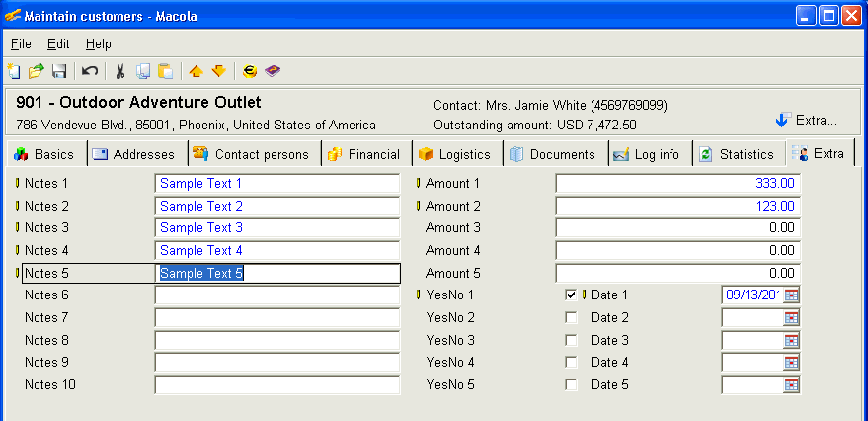This screenshot has height=421, width=868.
Task: Switch to the Logistics tab
Action: (x=458, y=154)
